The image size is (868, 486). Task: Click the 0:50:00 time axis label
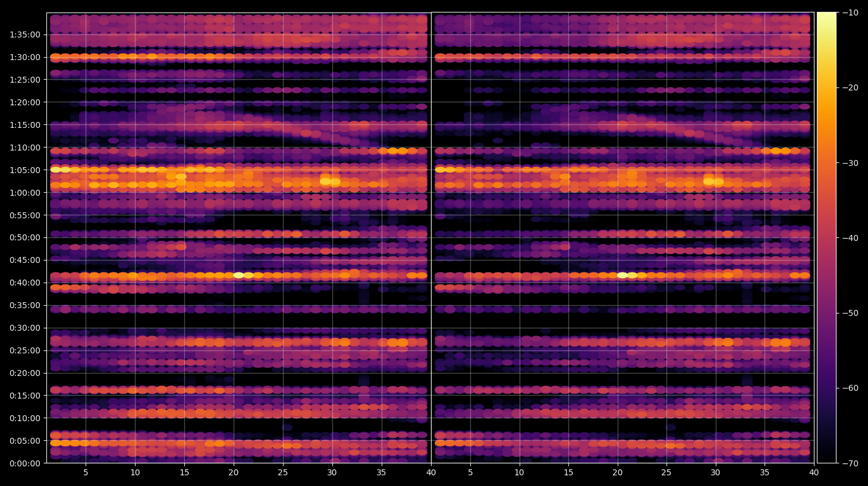25,237
